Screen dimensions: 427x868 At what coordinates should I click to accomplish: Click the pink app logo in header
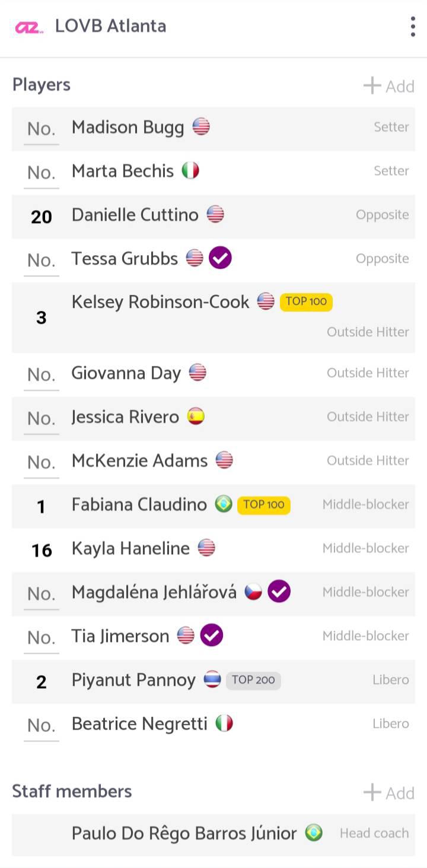click(29, 27)
